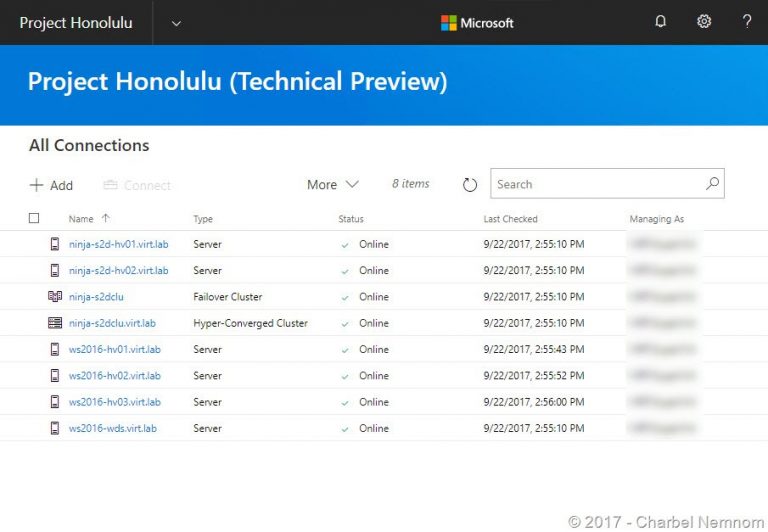This screenshot has width=768, height=532.
Task: Click the Add connection button
Action: [x=51, y=185]
